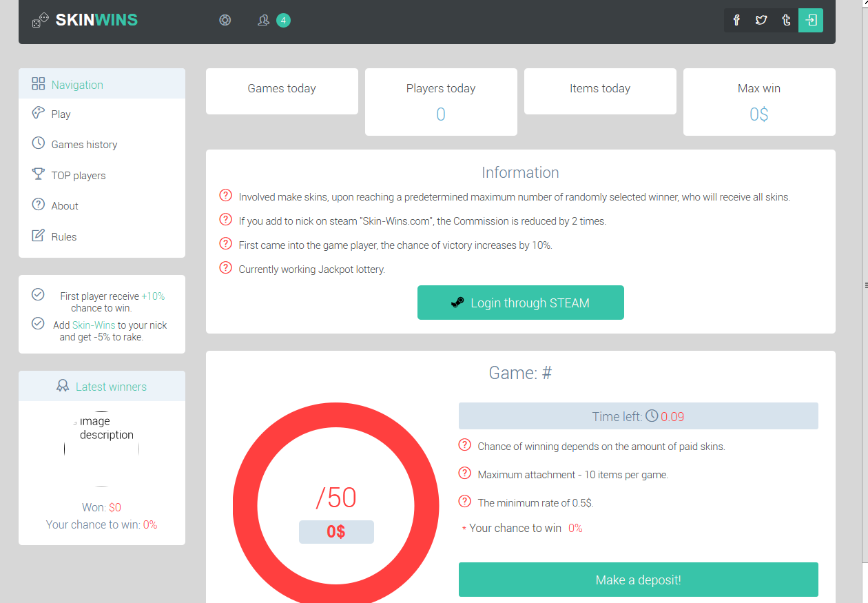Open the lifebuoy support icon in header

225,20
